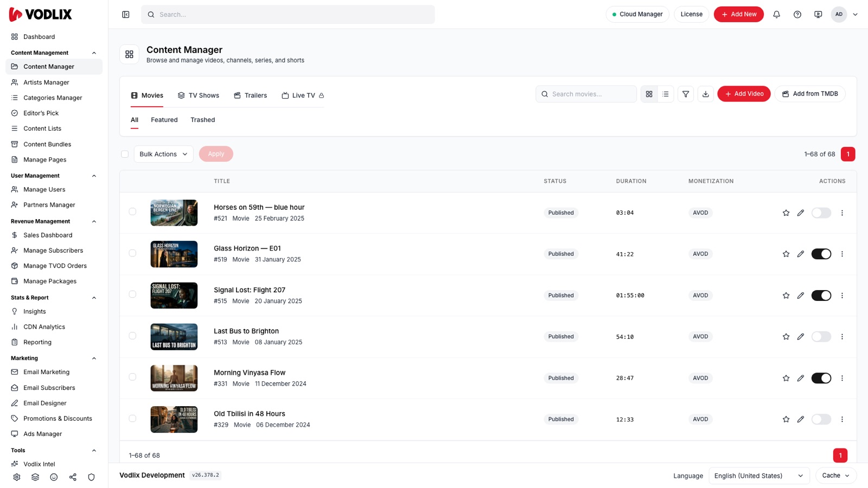The width and height of the screenshot is (868, 488).
Task: Click the shield icon in sidebar footer
Action: [x=91, y=477]
